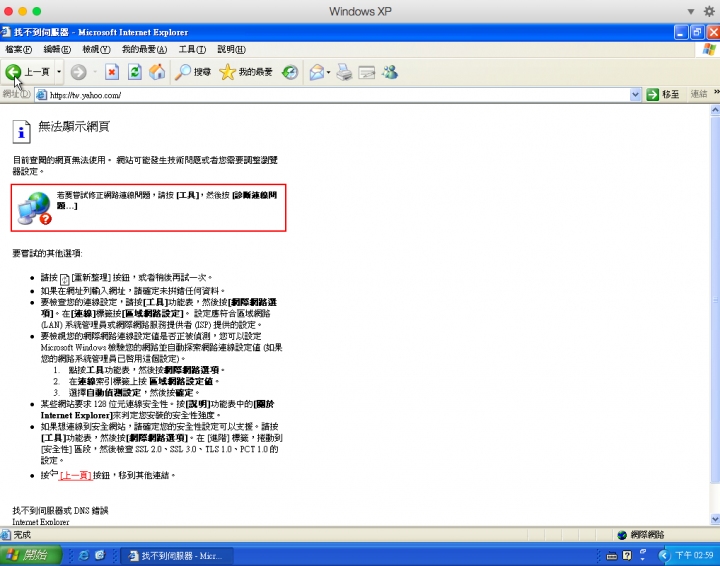Image resolution: width=720 pixels, height=566 pixels.
Task: Click the Forward arrow button
Action: [x=79, y=72]
